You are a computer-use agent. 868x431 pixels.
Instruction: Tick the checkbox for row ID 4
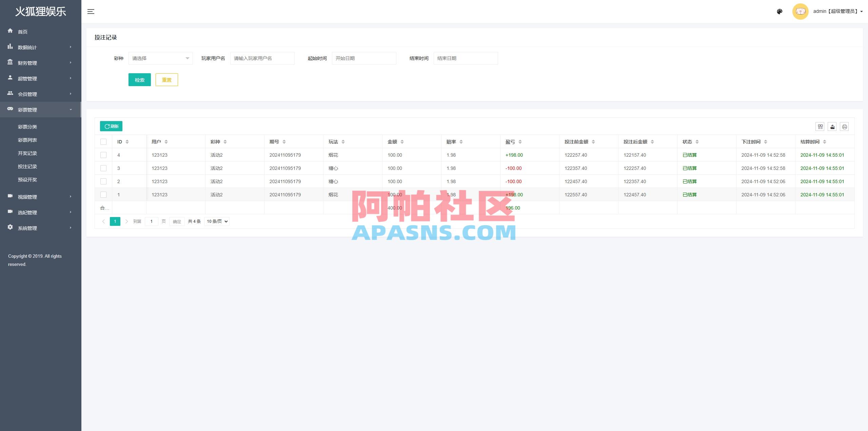pyautogui.click(x=103, y=155)
